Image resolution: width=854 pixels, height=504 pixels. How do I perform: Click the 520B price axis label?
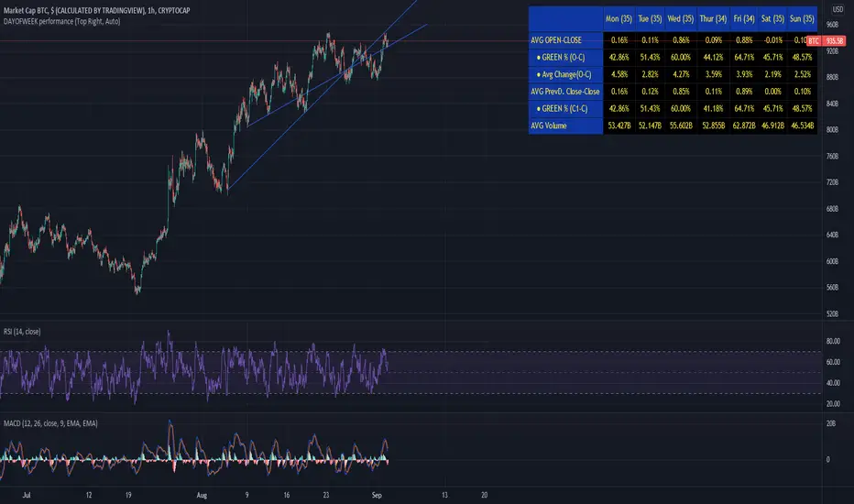pos(832,314)
